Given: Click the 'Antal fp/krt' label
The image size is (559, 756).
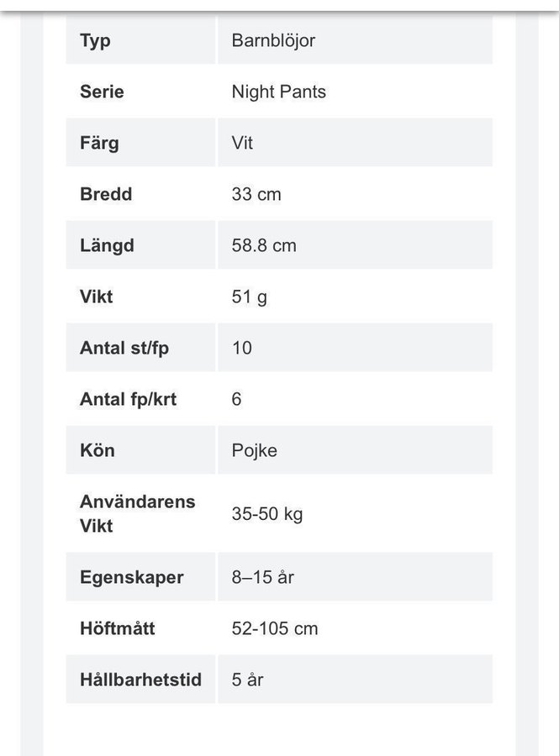Looking at the screenshot, I should pos(128,399).
